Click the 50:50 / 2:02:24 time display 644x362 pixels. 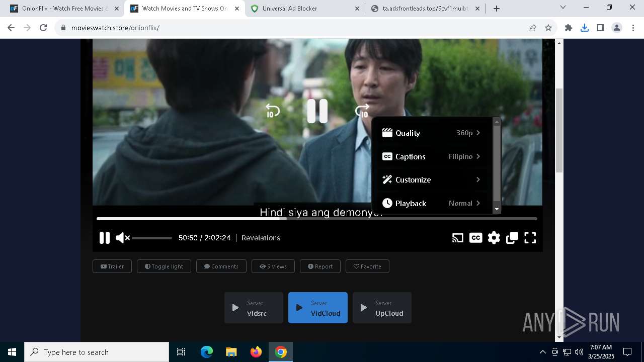tap(205, 238)
